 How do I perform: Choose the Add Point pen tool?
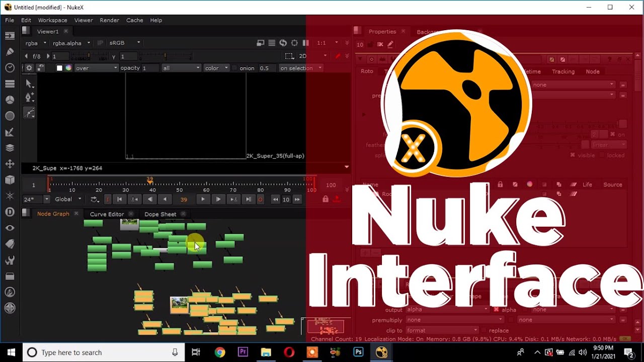29,98
